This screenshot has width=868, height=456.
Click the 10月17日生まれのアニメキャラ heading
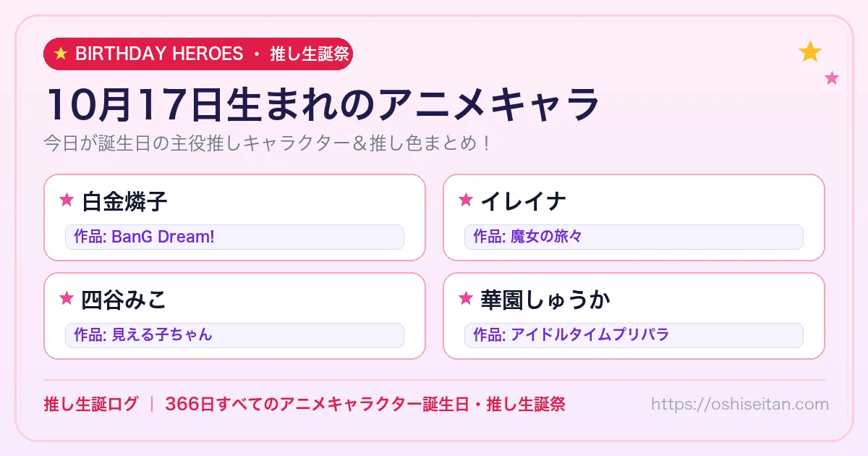tap(323, 104)
